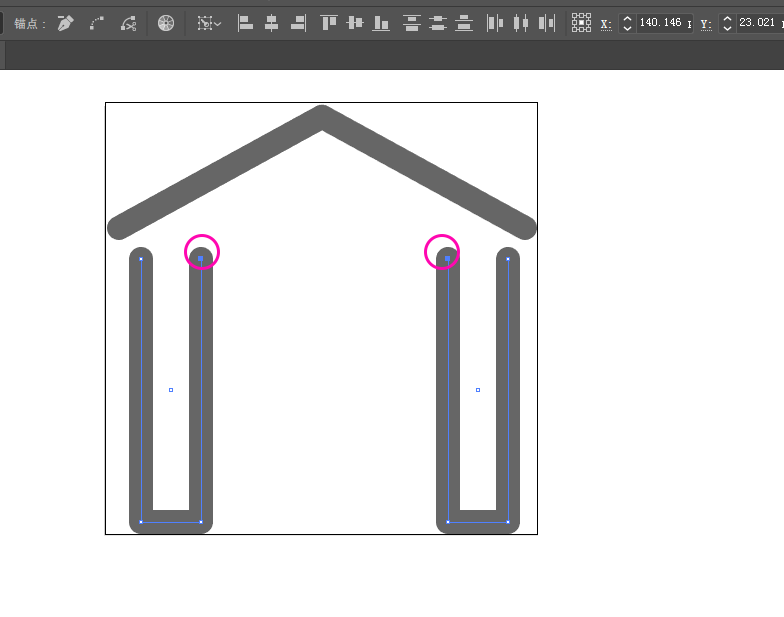Select bottom-left anchor of left U shape

click(x=141, y=522)
